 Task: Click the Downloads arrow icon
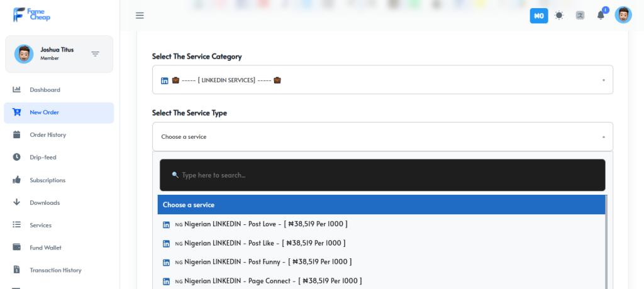point(16,202)
